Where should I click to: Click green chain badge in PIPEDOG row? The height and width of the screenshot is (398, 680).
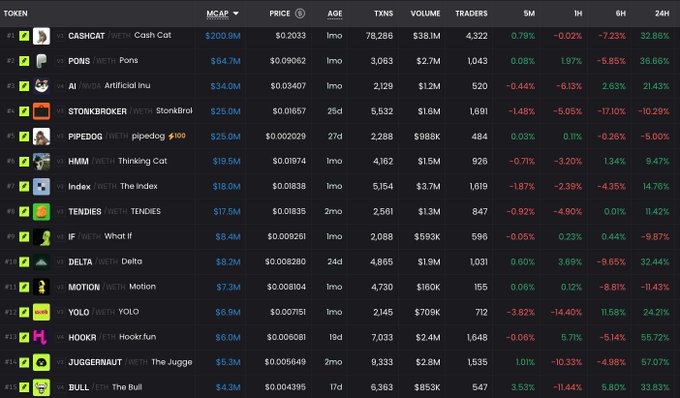click(x=24, y=136)
